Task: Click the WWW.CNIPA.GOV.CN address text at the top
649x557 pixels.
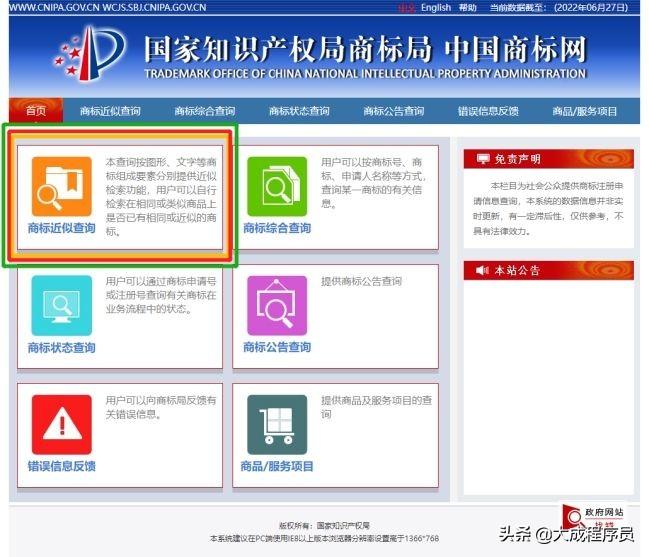Action: [53, 7]
